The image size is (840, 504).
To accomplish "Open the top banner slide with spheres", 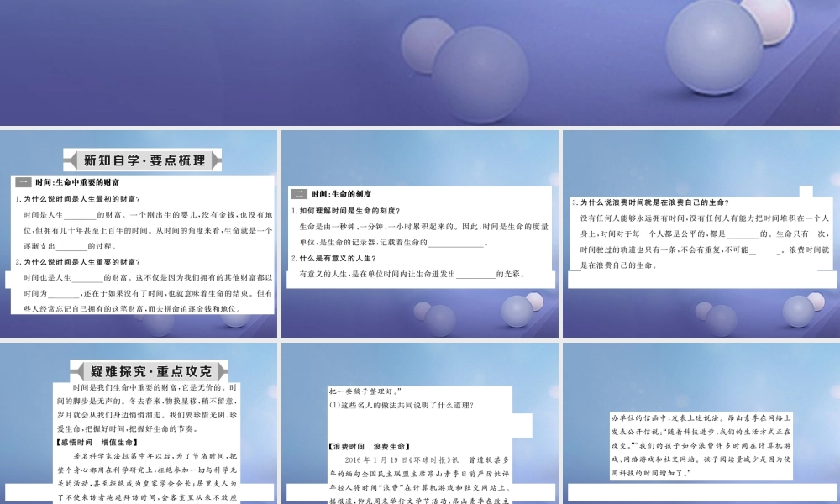I will [x=420, y=63].
